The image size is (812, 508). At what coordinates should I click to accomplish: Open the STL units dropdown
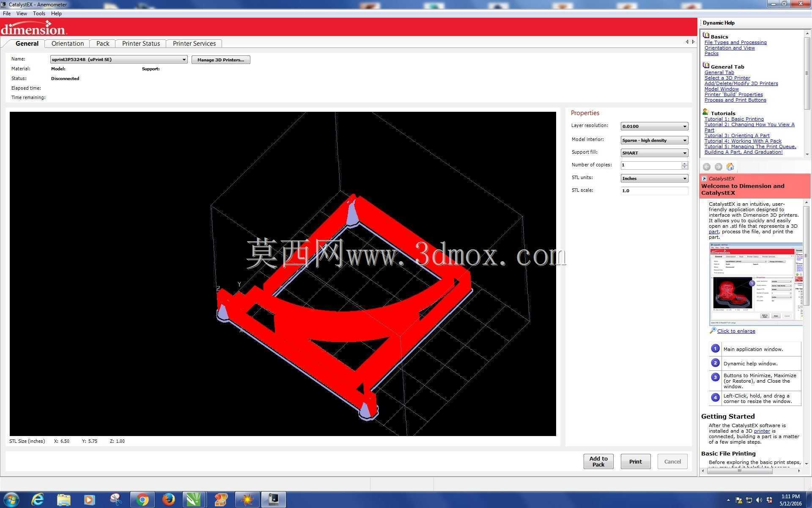tap(685, 178)
